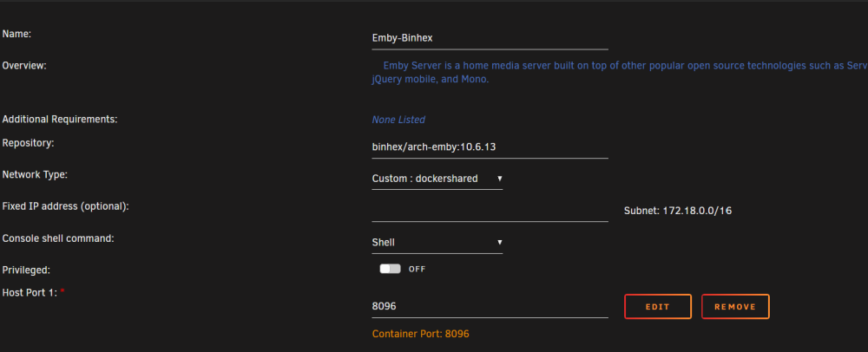The height and width of the screenshot is (352, 868).
Task: Click the 'Host Port 1:' label
Action: click(30, 292)
